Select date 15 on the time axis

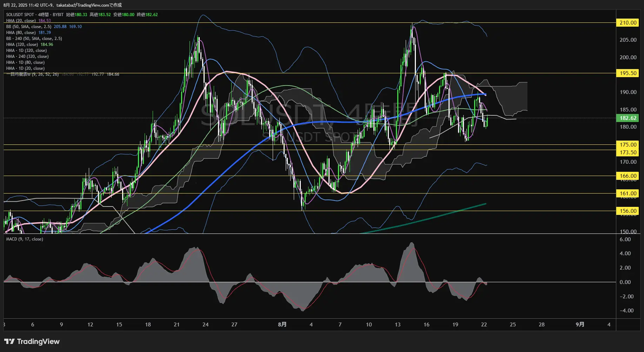point(119,325)
